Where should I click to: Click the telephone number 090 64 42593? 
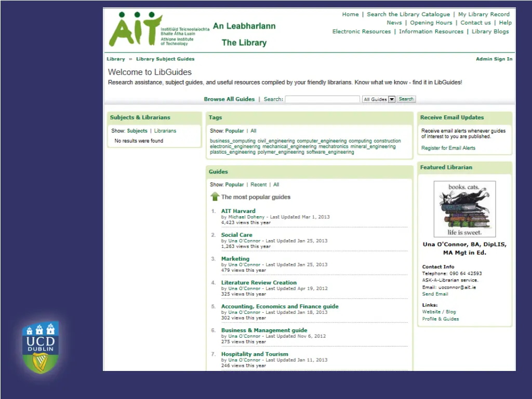[x=465, y=273]
